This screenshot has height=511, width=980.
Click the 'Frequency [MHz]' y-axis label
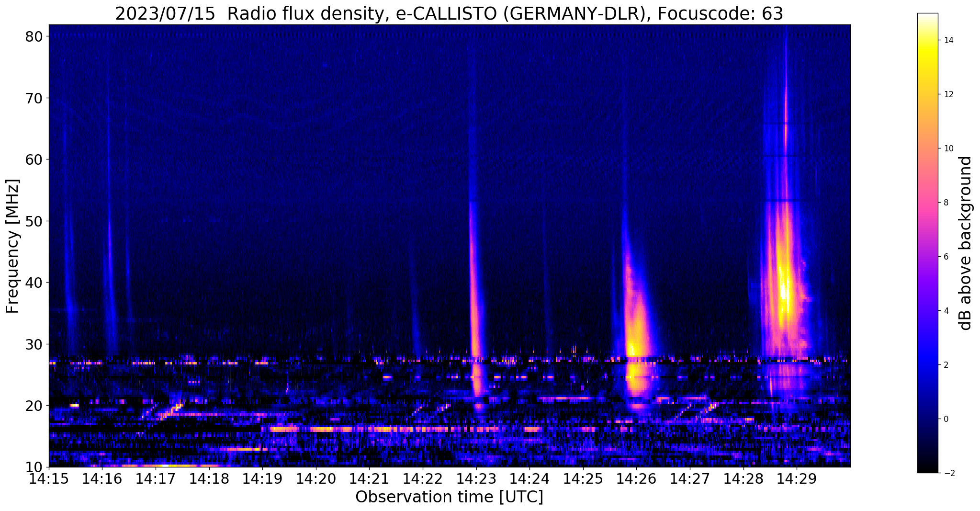pyautogui.click(x=12, y=246)
